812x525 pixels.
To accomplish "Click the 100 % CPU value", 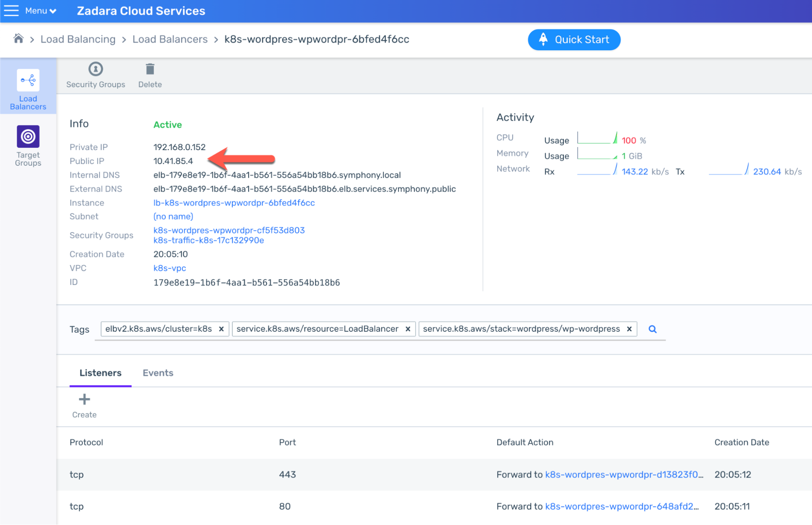I will [x=634, y=140].
